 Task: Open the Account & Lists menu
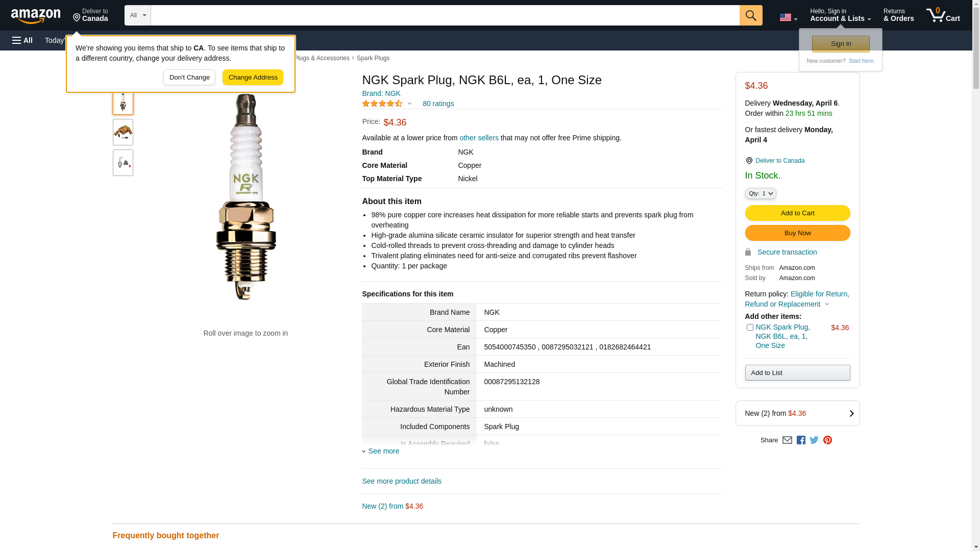click(x=840, y=15)
